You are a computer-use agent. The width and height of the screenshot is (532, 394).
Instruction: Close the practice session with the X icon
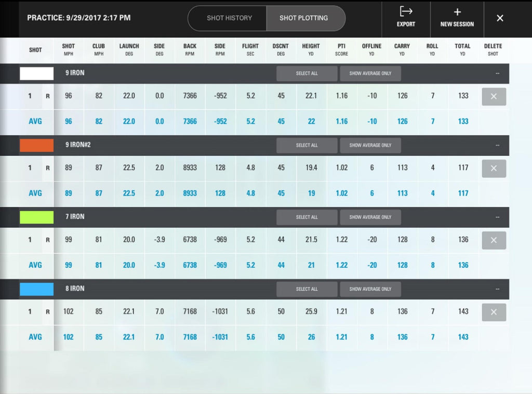(500, 18)
